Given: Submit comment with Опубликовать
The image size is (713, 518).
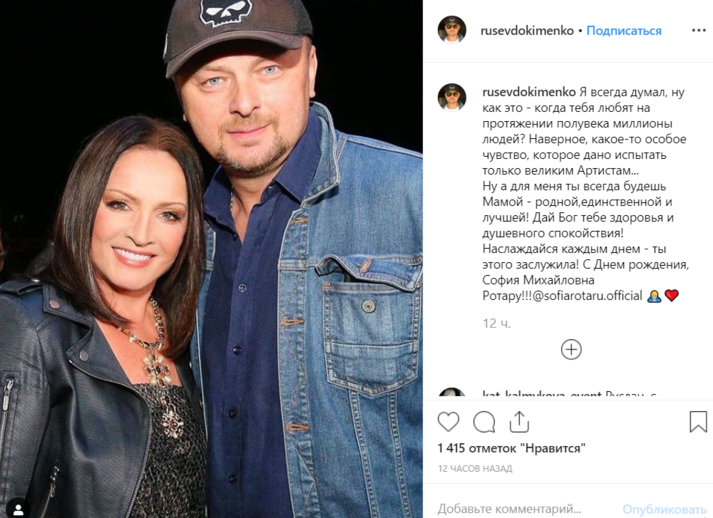Looking at the screenshot, I should click(x=664, y=509).
